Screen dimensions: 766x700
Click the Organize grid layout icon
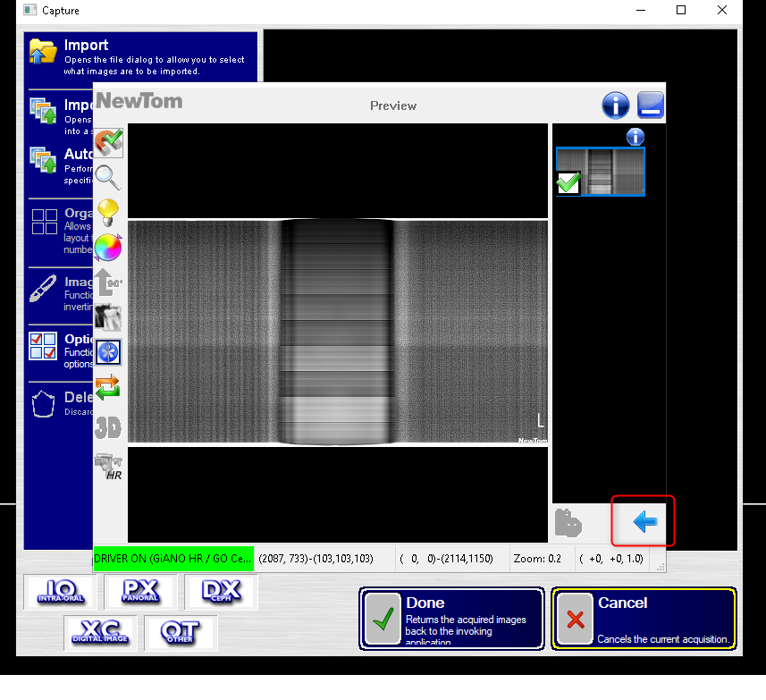point(45,222)
